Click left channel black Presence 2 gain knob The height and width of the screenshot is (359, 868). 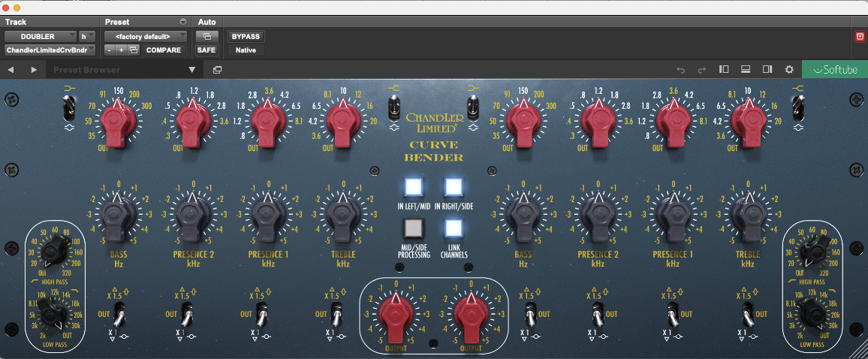[193, 216]
